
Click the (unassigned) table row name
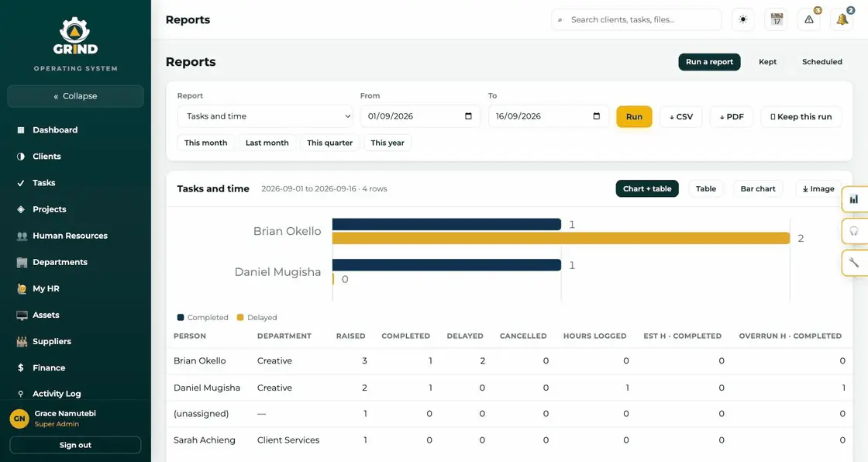point(201,414)
